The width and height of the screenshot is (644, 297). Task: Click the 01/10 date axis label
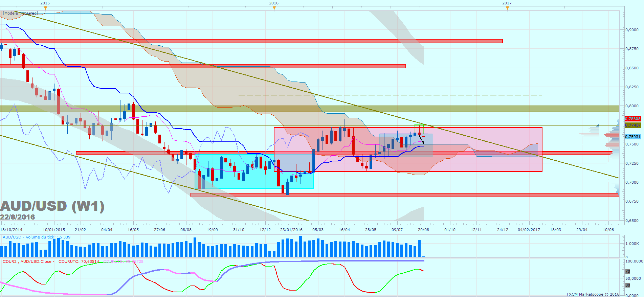click(450, 230)
